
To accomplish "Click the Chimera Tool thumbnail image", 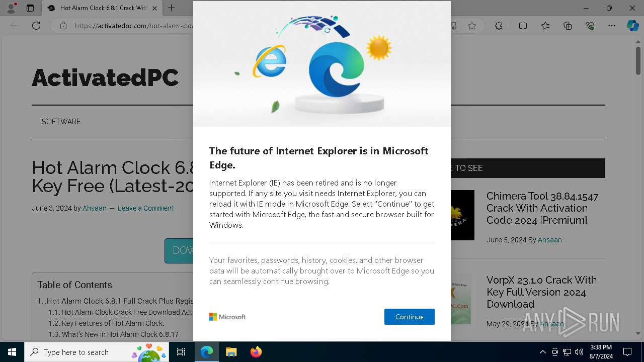I will click(462, 215).
